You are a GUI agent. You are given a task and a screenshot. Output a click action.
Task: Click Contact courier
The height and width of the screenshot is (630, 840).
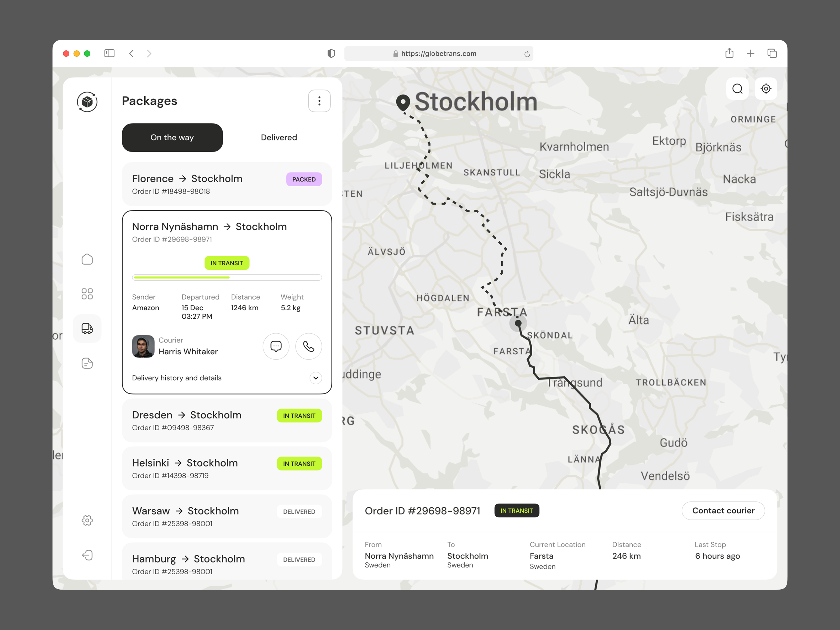[723, 510]
